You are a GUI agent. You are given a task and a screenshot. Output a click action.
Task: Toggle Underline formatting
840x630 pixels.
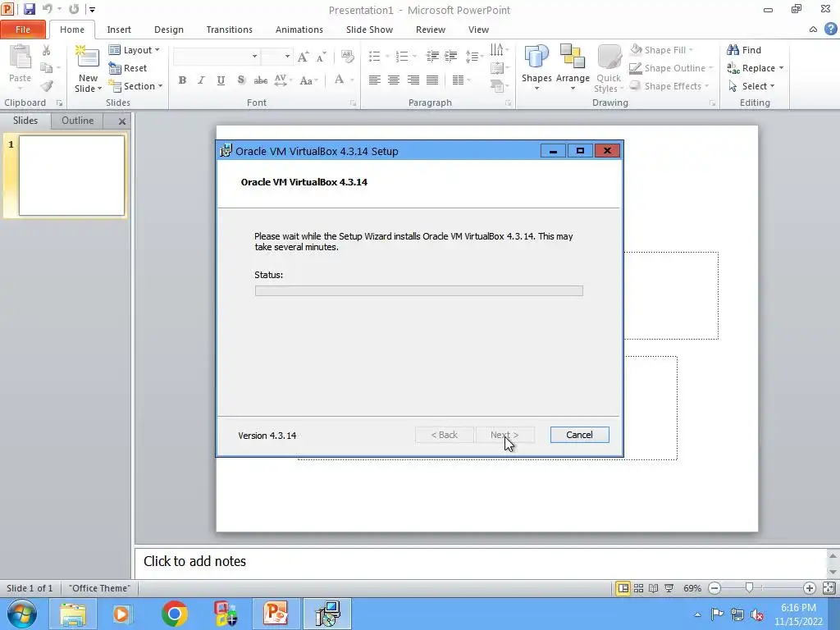tap(221, 80)
